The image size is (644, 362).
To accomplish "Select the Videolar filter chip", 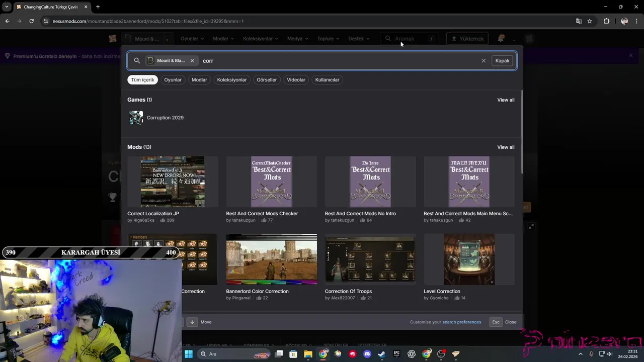I will [x=296, y=80].
